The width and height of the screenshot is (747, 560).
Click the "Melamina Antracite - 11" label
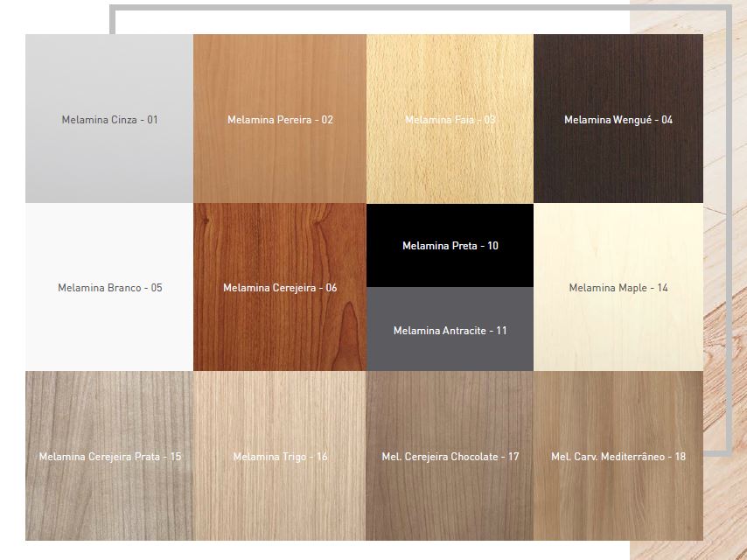pos(450,331)
